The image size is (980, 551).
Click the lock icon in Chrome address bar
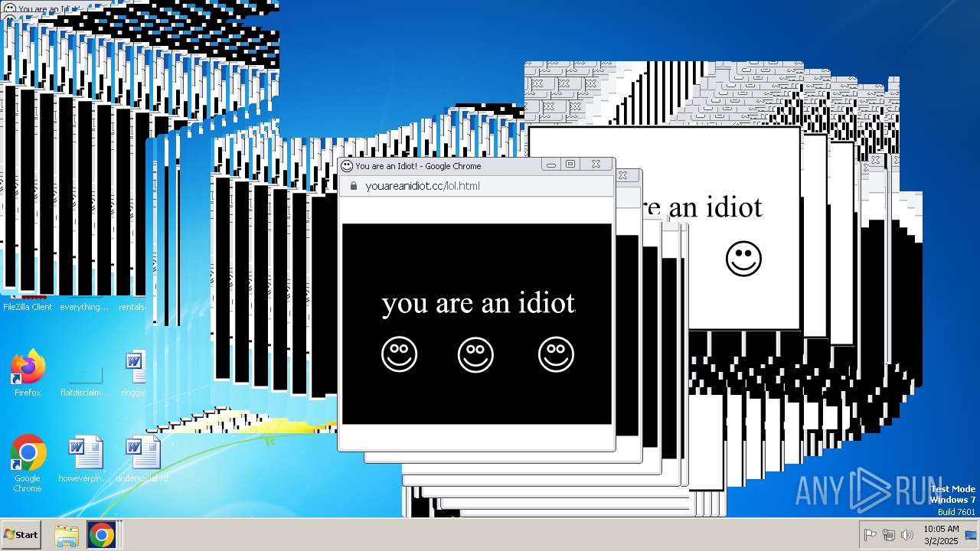click(354, 186)
